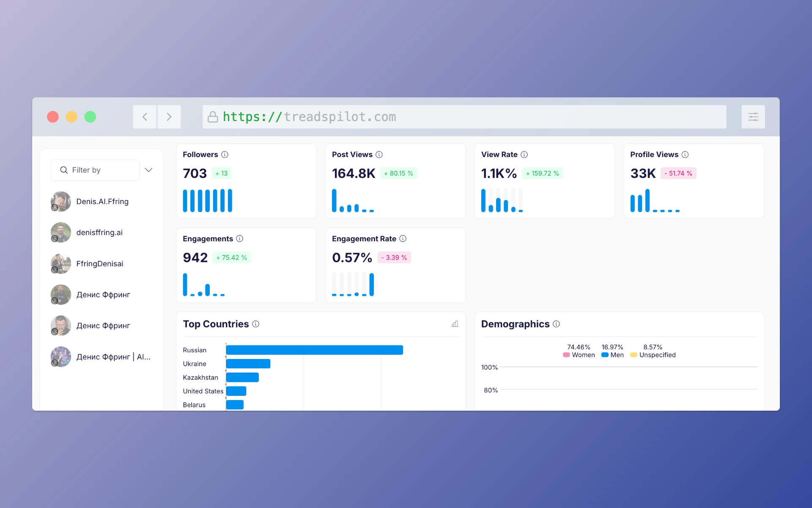The image size is (812, 508).
Task: Click the Top Countries info icon
Action: pyautogui.click(x=255, y=324)
